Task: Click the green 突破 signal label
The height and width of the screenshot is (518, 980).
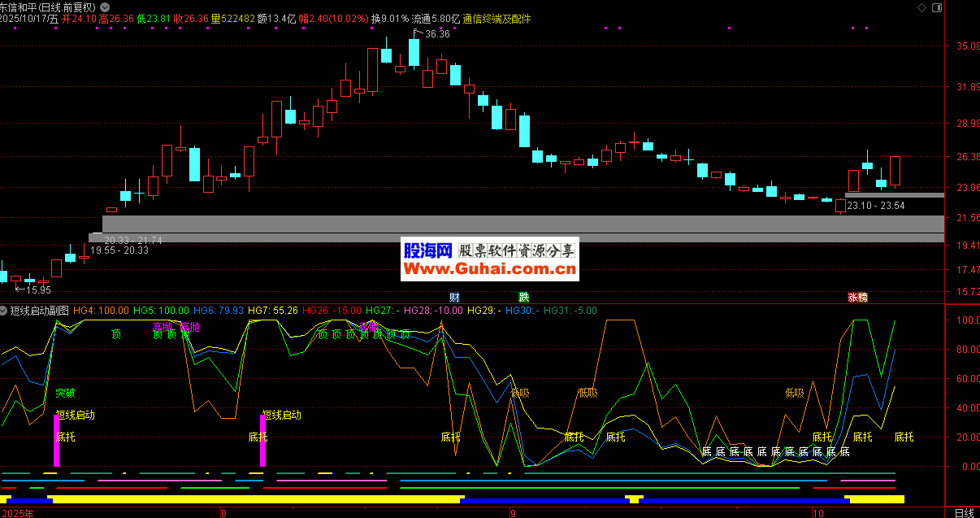Action: click(x=65, y=393)
